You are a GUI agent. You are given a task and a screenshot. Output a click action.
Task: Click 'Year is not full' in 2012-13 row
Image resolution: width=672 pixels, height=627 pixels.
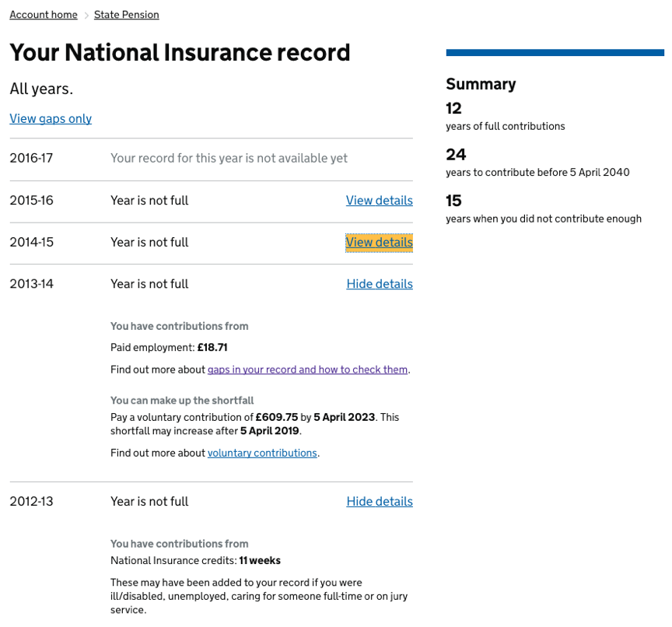tap(149, 502)
